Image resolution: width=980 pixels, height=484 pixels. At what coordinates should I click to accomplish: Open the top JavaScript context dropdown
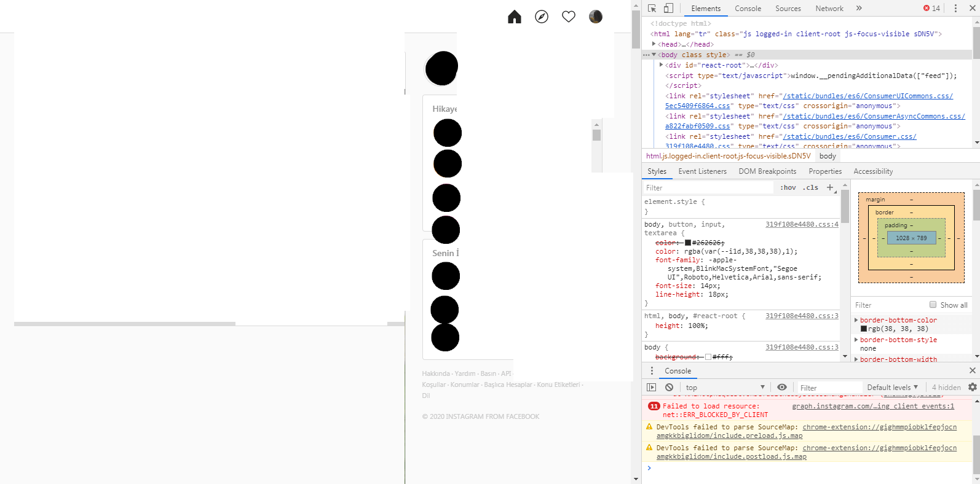click(725, 388)
